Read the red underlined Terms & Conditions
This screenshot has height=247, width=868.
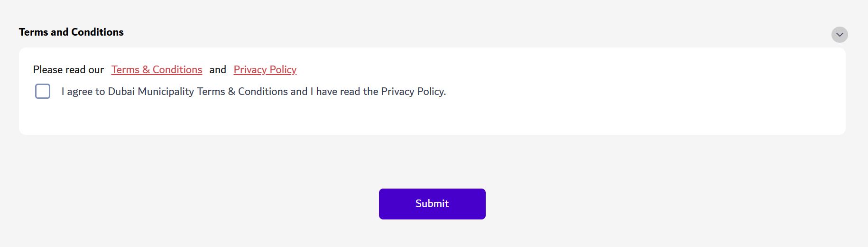(157, 70)
